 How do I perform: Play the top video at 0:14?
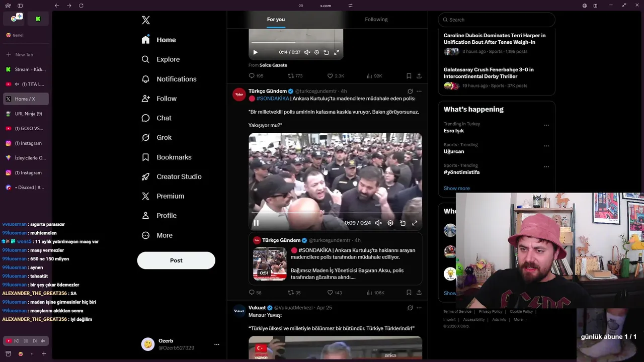coord(255,52)
